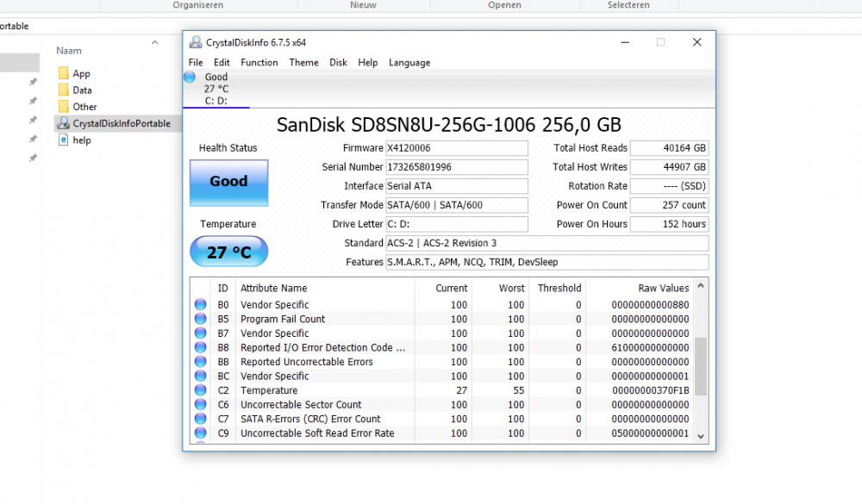Open the Language menu

tap(409, 63)
